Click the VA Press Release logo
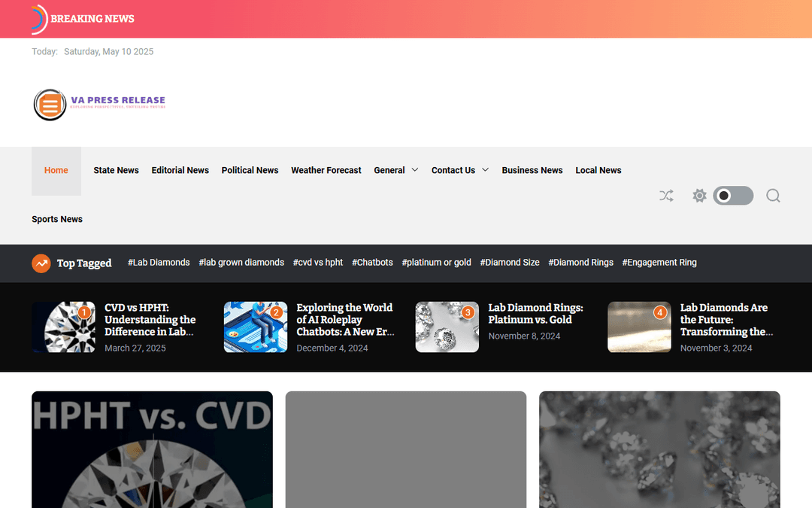 [x=99, y=105]
